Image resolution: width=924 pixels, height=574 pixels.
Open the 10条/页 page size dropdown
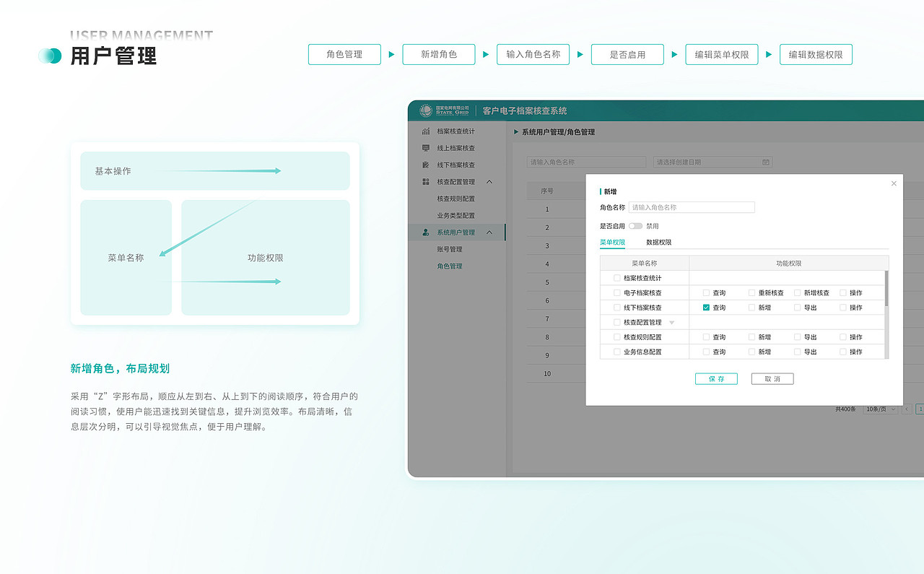tap(881, 409)
